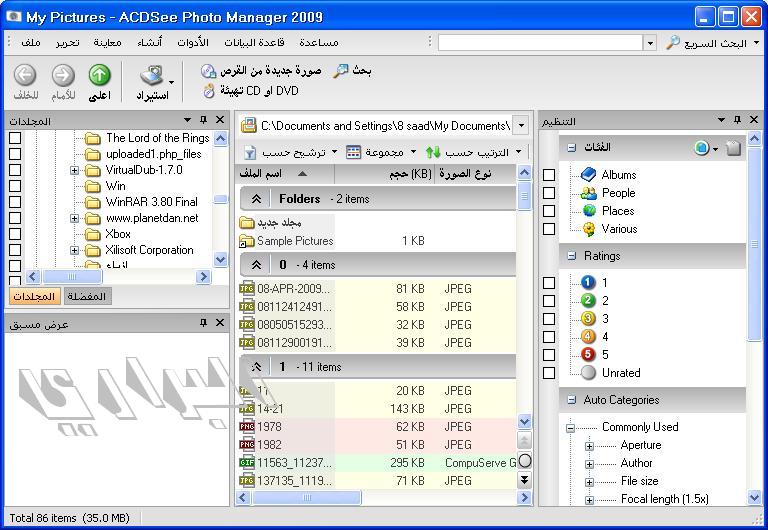
Task: Sort by image type (نوع الصورة) column
Action: 475,173
